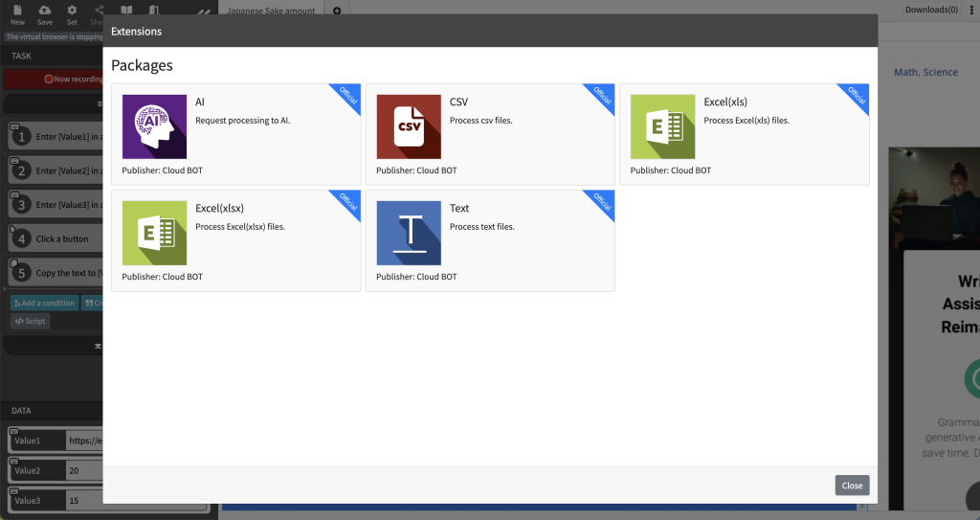Image resolution: width=980 pixels, height=520 pixels.
Task: Select Enter [Value2] task step
Action: coord(56,170)
